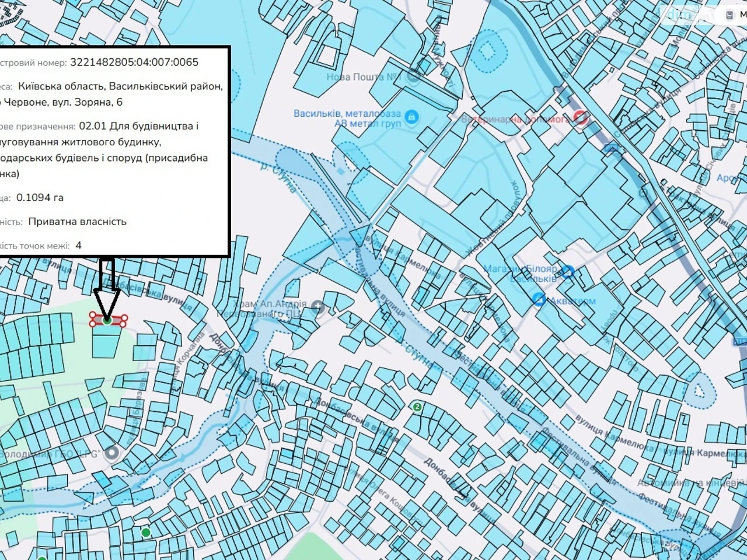
Task: Click the grey Володимир ГБО LPG marker
Action: pyautogui.click(x=112, y=452)
